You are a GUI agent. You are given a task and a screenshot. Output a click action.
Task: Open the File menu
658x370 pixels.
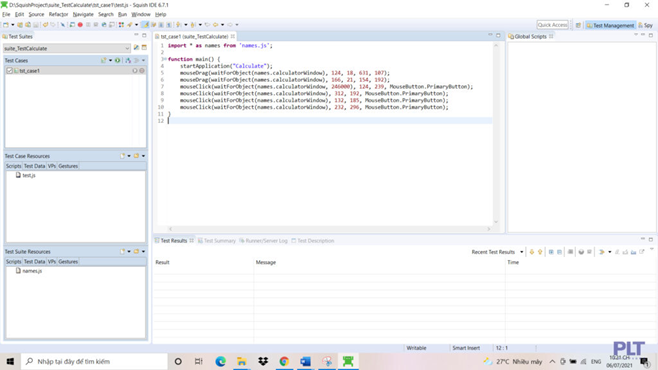click(6, 14)
